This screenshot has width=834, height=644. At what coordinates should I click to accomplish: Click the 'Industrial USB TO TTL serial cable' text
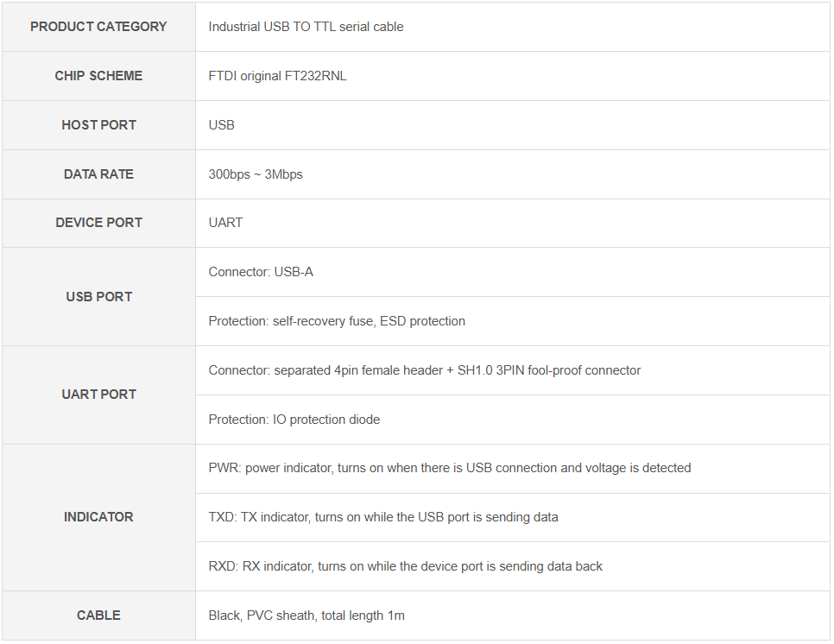pos(306,27)
